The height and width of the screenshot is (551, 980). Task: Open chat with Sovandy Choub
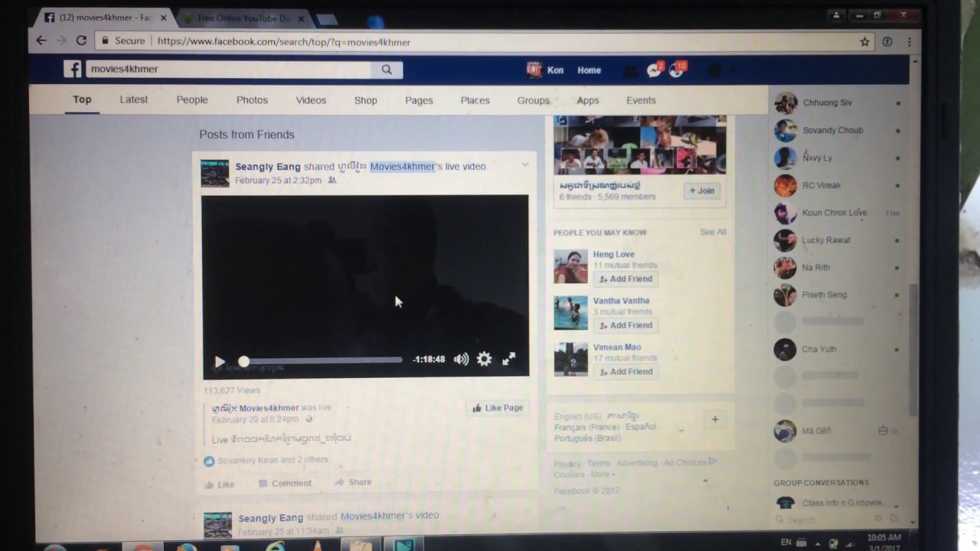(x=838, y=130)
